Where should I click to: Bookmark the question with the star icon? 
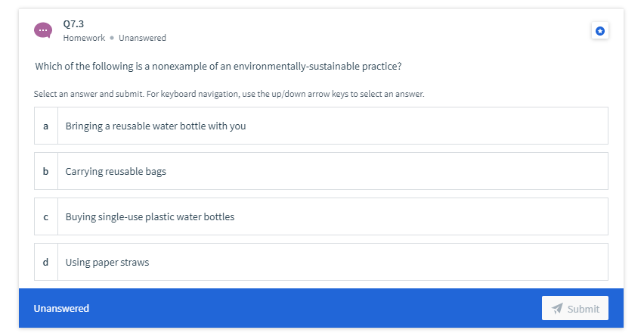click(600, 31)
